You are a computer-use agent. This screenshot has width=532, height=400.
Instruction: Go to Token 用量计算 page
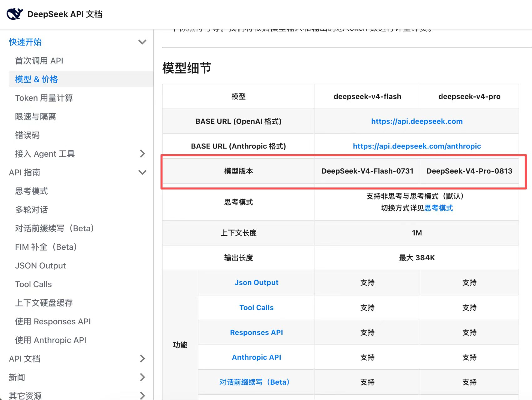(44, 98)
